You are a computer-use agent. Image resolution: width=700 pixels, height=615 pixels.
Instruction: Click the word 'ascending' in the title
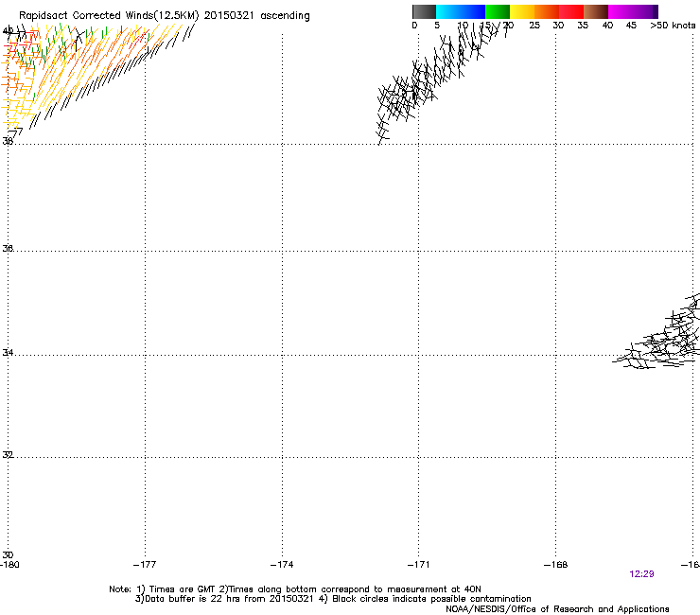tap(285, 16)
